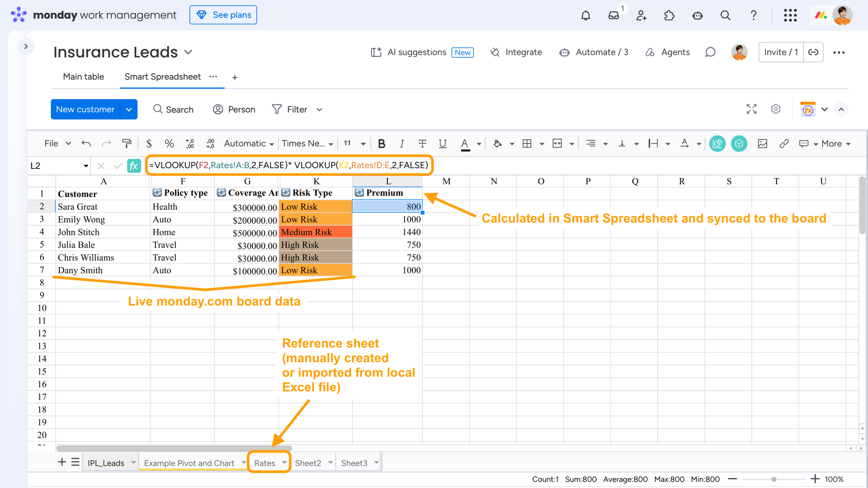The width and height of the screenshot is (868, 488).
Task: Apply currency dollar format
Action: click(149, 144)
